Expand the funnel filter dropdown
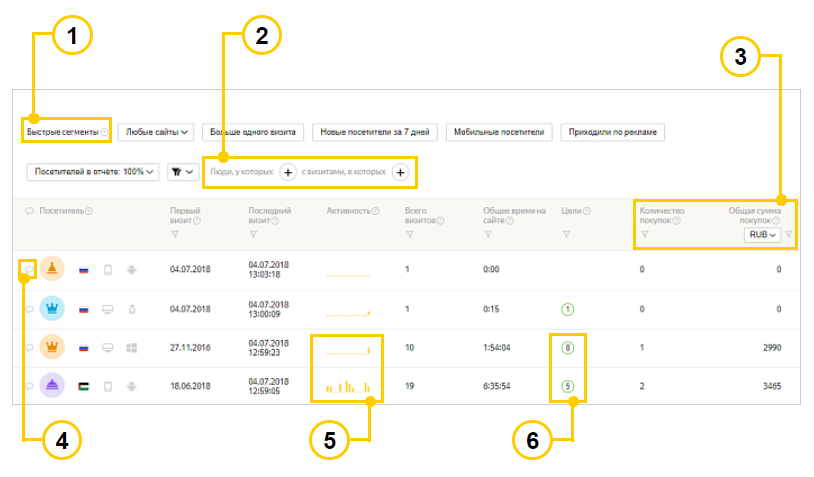 click(182, 172)
